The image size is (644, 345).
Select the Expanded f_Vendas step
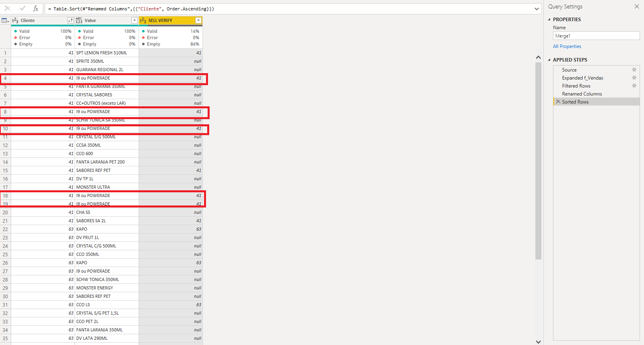pyautogui.click(x=583, y=78)
